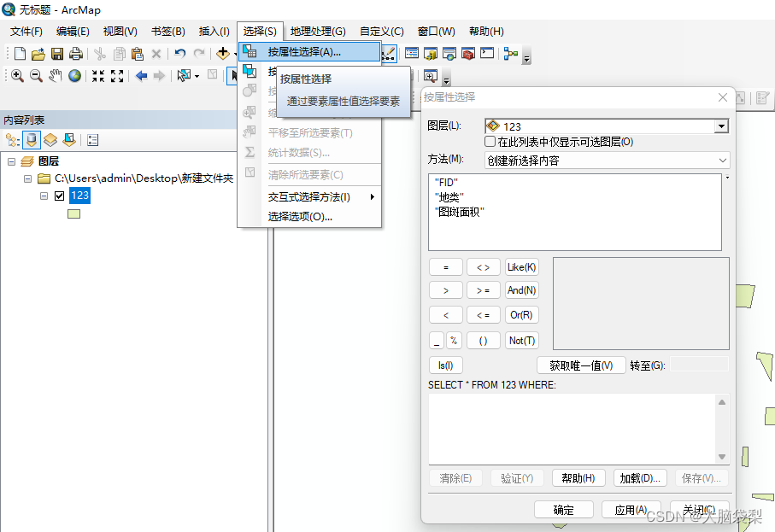Viewport: 775px width, 532px height.
Task: Open the Python window icon
Action: [x=487, y=53]
